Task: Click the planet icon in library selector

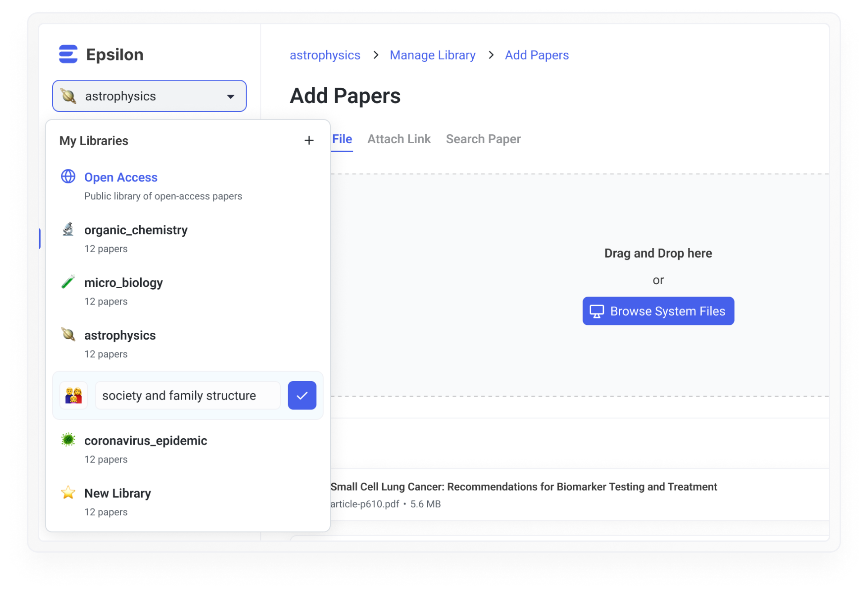Action: [69, 96]
